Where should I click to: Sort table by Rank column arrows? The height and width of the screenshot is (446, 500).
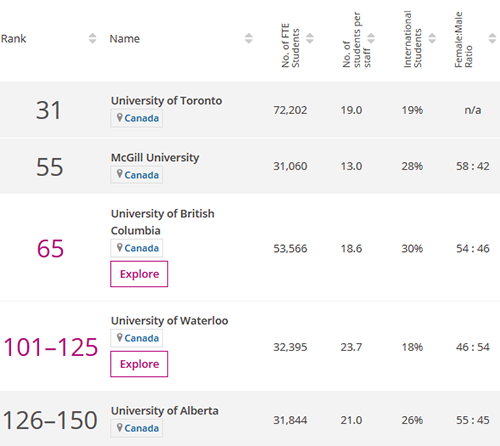(92, 39)
